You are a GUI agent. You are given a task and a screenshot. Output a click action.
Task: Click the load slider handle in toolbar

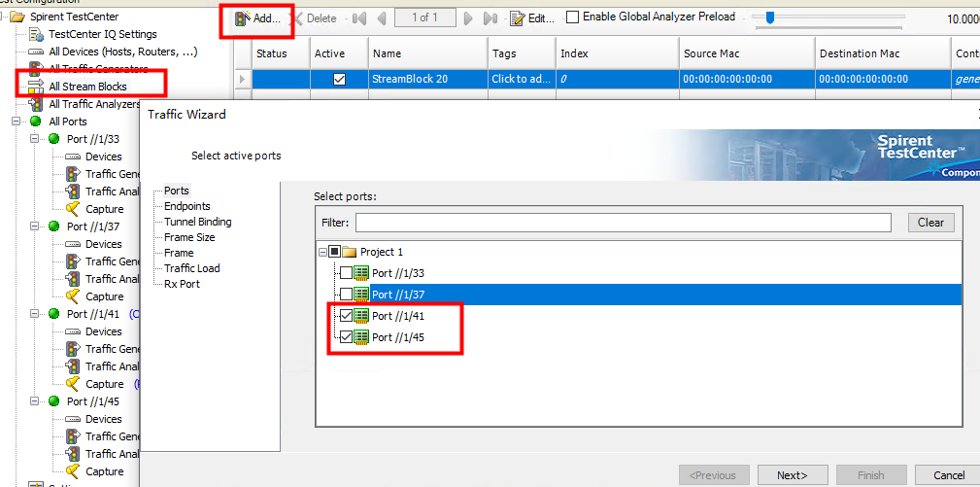pos(770,17)
